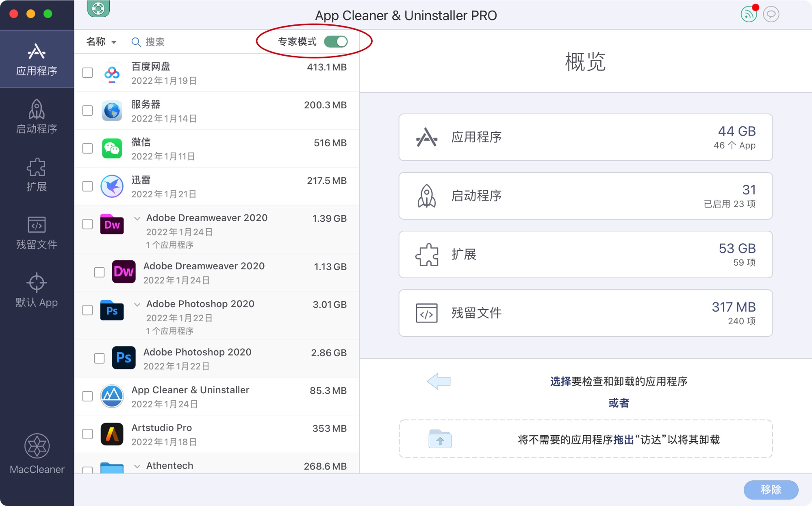Click the folder upload icon in the drop zone
812x506 pixels.
click(440, 439)
